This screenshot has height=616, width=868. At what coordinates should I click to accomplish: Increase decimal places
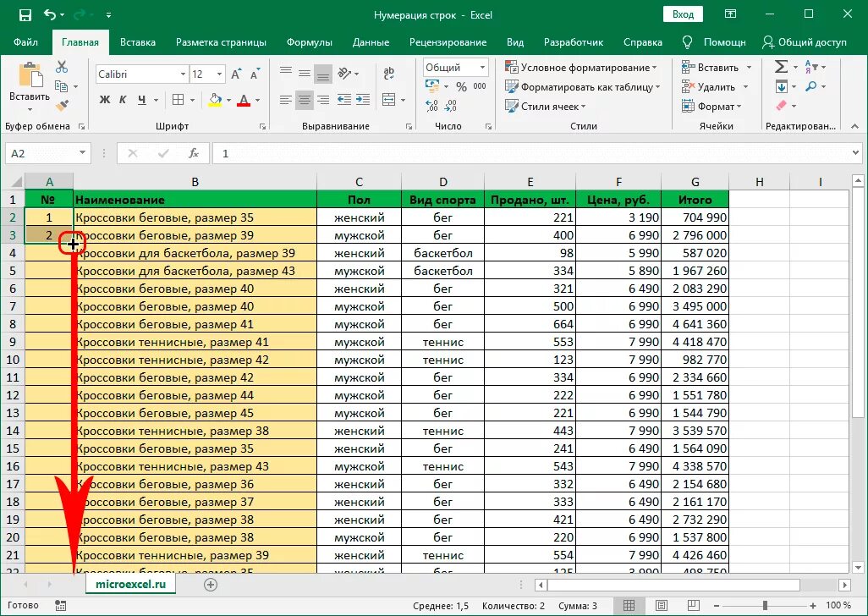coord(432,105)
